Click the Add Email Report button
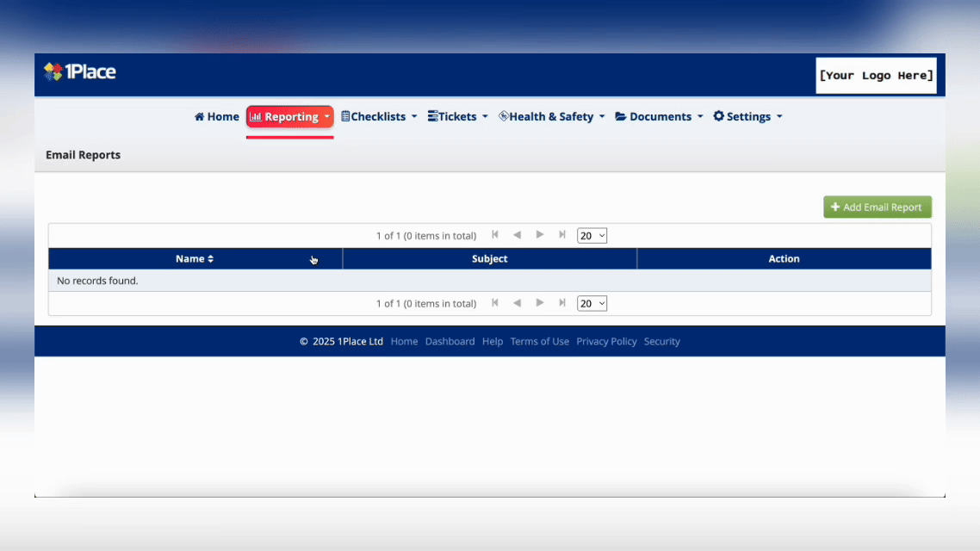This screenshot has height=551, width=980. coord(877,207)
